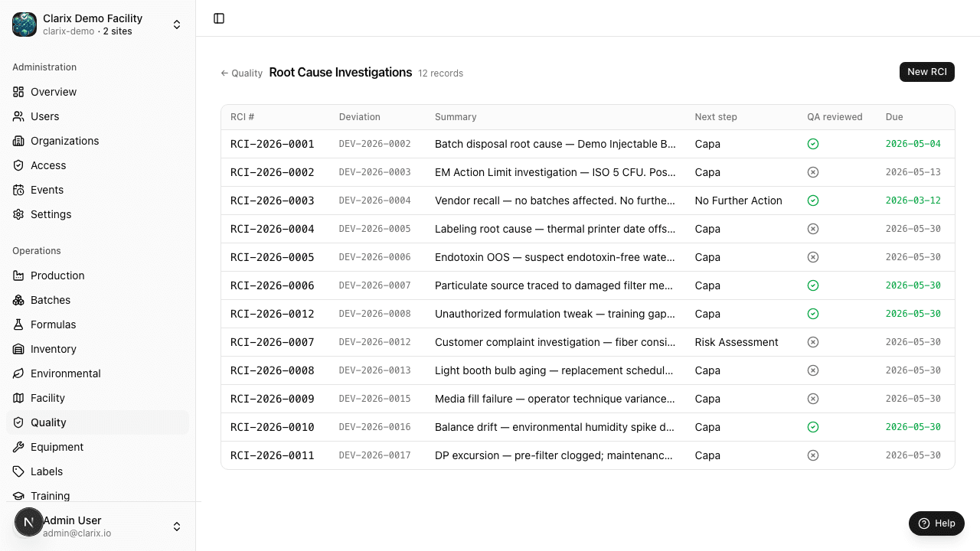Open record RCI-2026-0008
This screenshot has height=551, width=980.
[273, 370]
